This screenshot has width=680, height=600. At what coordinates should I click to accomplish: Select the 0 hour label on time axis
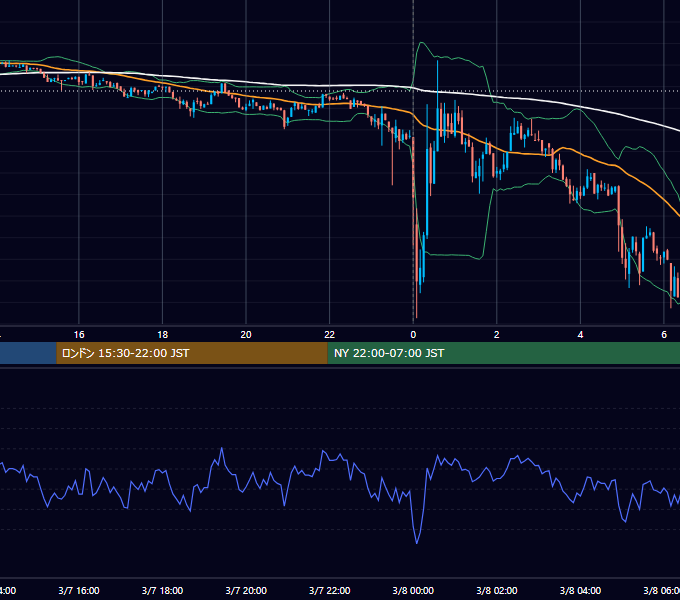coord(413,335)
